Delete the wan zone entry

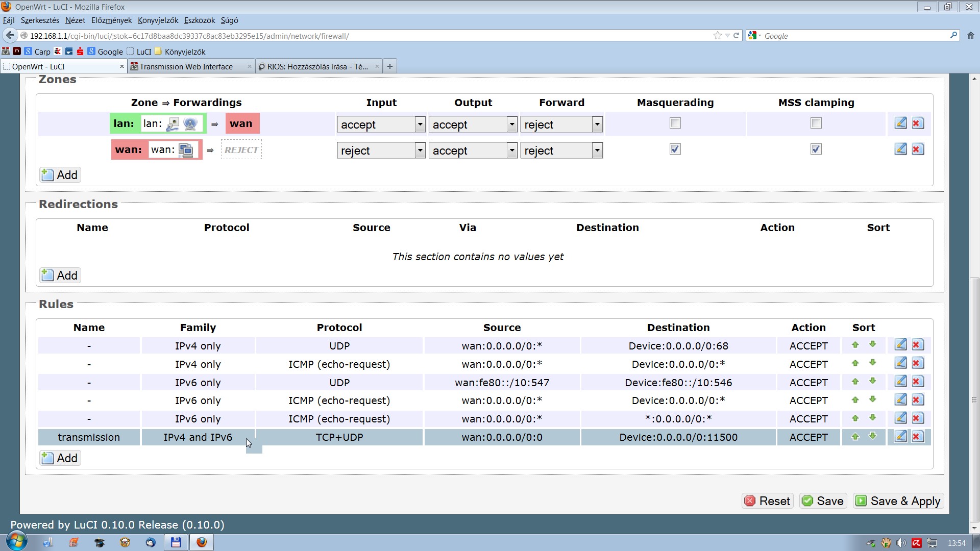pos(918,149)
